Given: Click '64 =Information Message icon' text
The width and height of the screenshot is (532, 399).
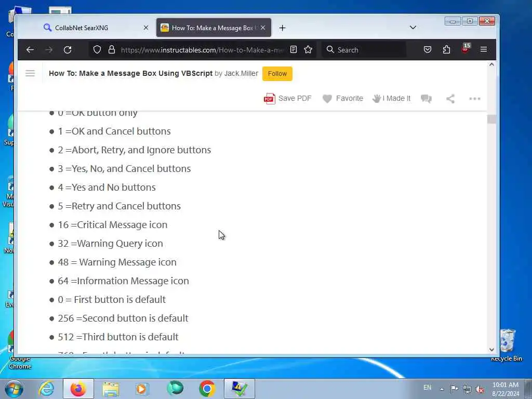Looking at the screenshot, I should point(123,281).
